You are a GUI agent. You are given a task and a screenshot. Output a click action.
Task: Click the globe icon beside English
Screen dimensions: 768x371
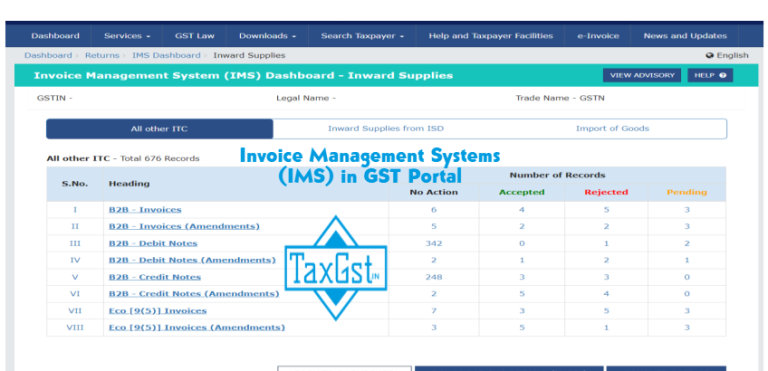(x=709, y=55)
